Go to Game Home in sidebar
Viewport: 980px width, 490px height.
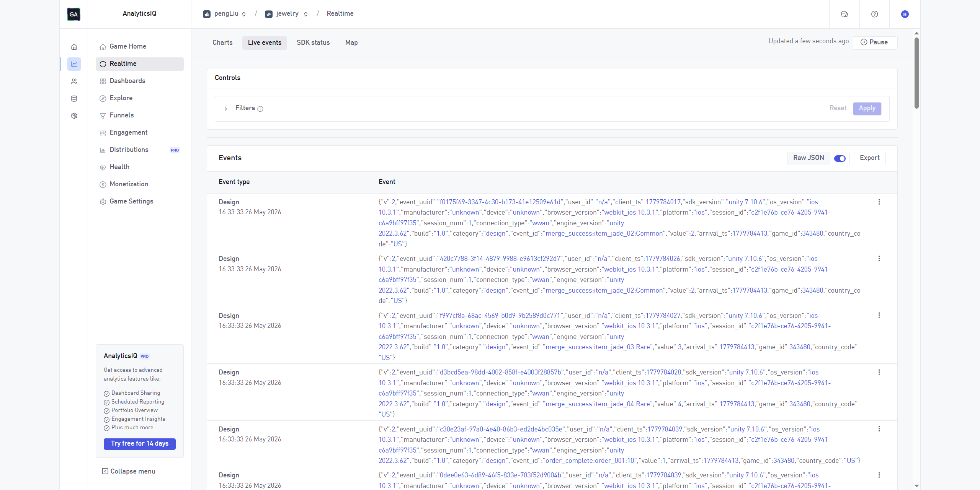coord(140,47)
